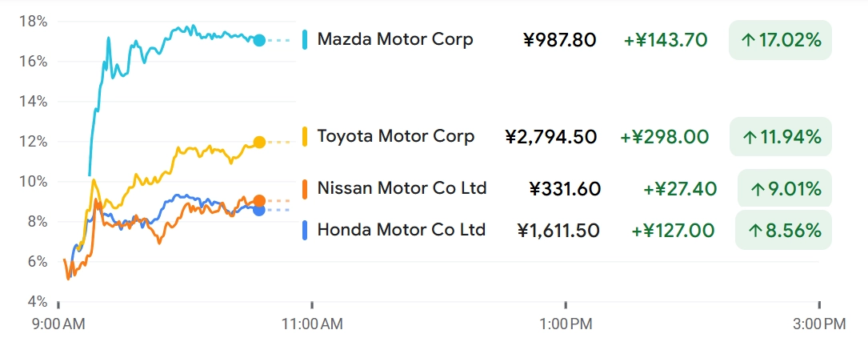
Task: Click the 17.02% gain badge
Action: coord(781,40)
